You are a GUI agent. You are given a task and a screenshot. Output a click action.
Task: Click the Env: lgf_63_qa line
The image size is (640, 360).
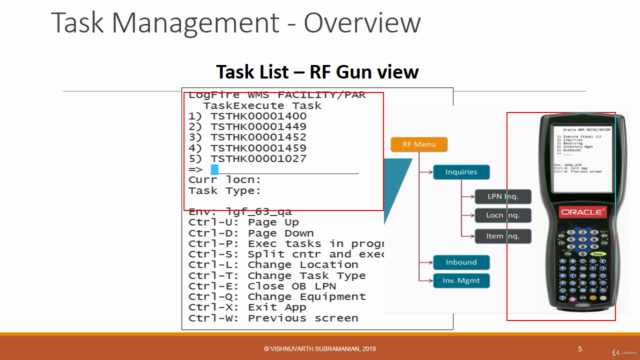pos(240,212)
